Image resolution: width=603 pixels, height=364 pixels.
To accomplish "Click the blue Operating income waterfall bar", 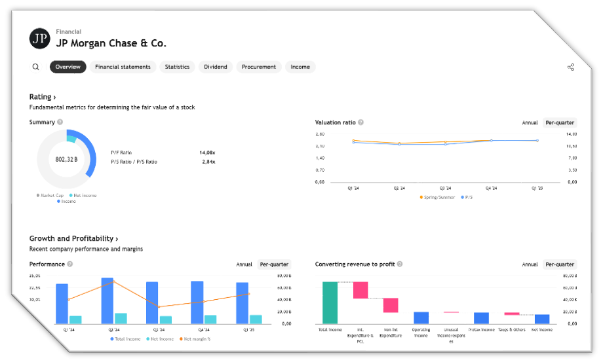I will (421, 318).
